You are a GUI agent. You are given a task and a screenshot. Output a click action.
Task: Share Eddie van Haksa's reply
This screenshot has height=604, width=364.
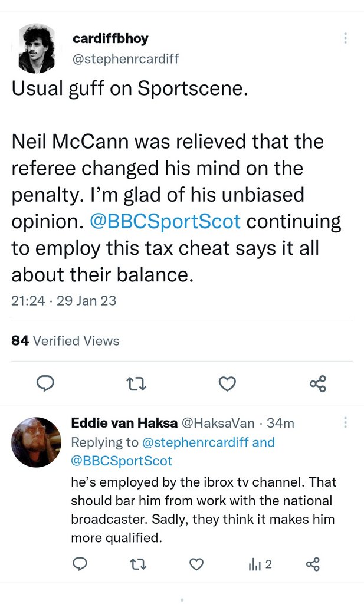313,564
